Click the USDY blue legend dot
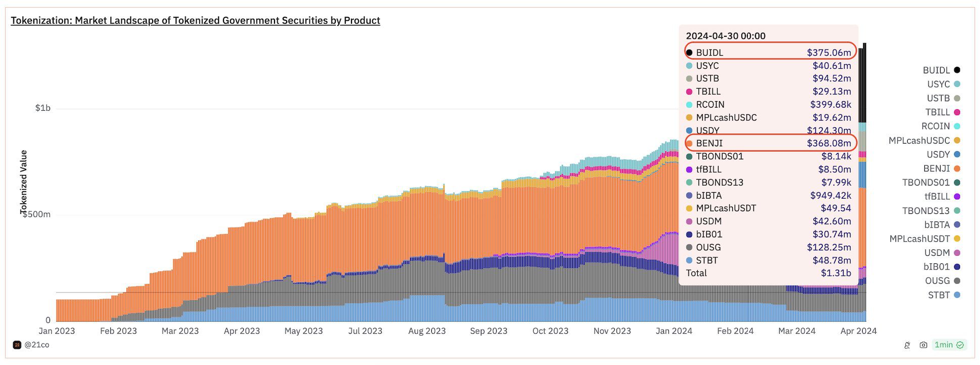 957,154
